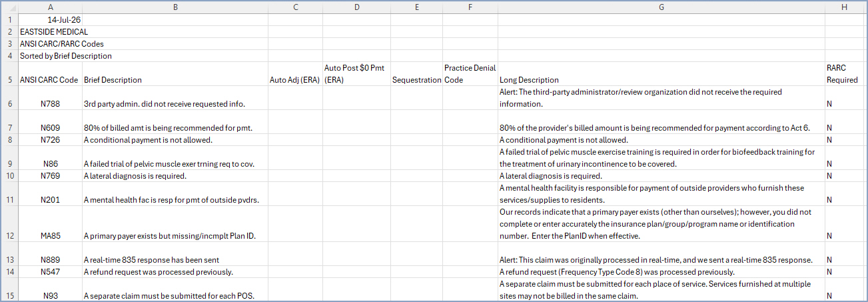The height and width of the screenshot is (302, 868).
Task: Select column C header
Action: pyautogui.click(x=295, y=7)
